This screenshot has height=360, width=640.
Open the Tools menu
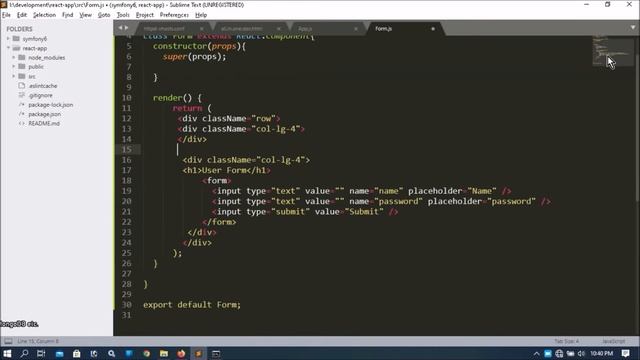(123, 15)
